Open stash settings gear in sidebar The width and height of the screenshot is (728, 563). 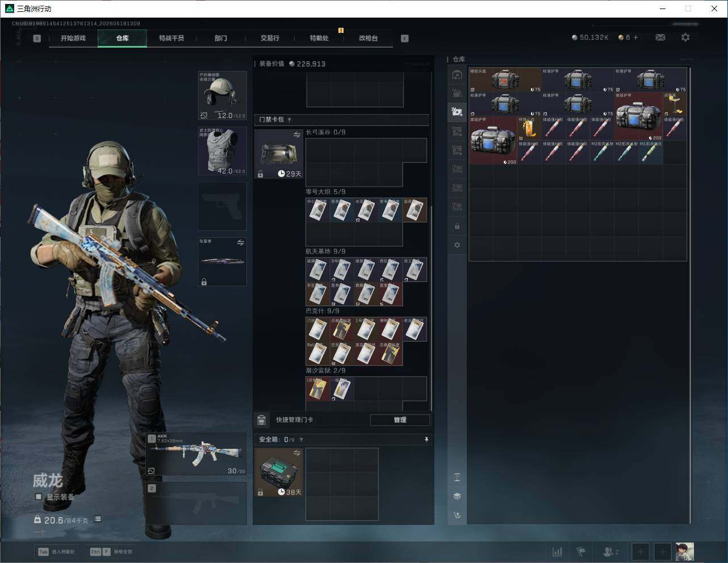[457, 245]
